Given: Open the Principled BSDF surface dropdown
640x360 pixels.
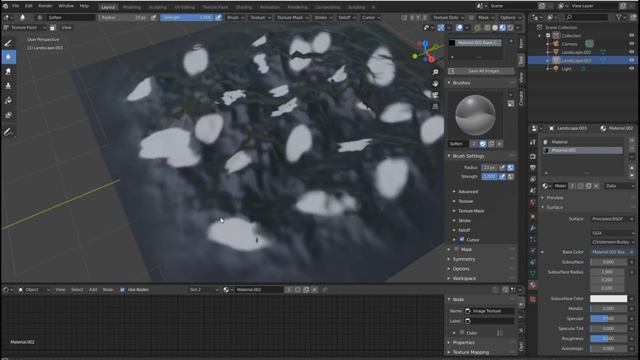Looking at the screenshot, I should pos(612,219).
